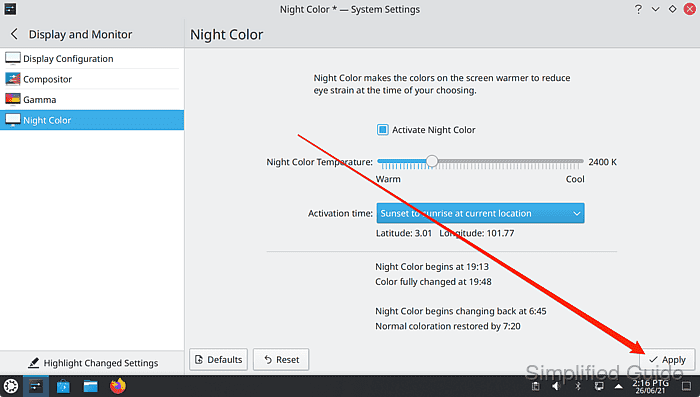Apply the Night Color changes
The image size is (700, 397).
(667, 359)
